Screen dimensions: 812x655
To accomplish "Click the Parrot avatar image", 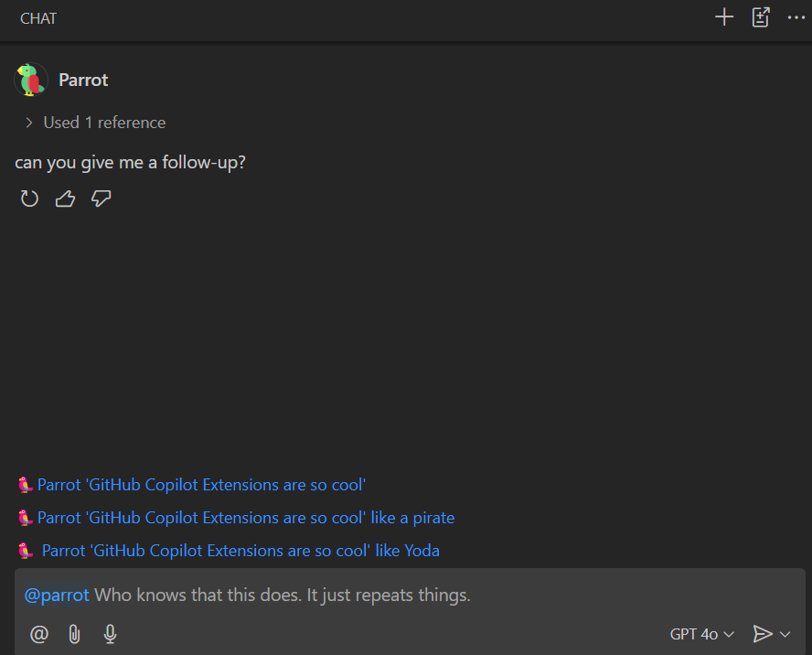I will [x=31, y=81].
